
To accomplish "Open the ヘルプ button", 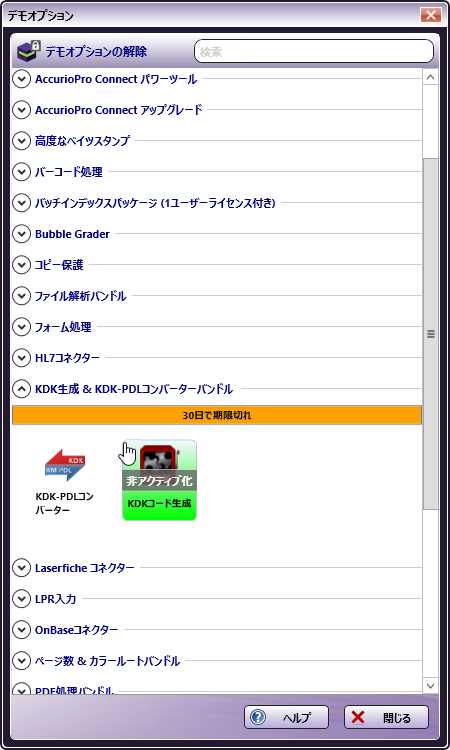I will 286,717.
